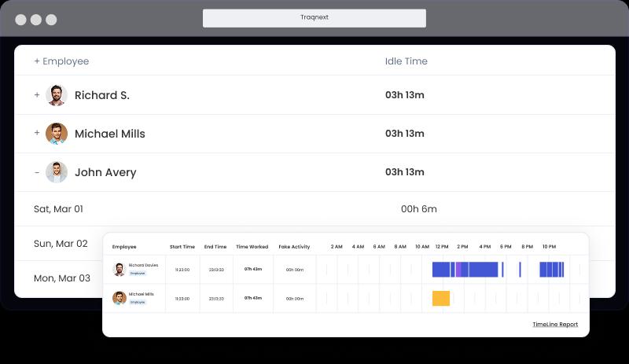Click the Idle Time column header
The height and width of the screenshot is (364, 629).
click(406, 61)
